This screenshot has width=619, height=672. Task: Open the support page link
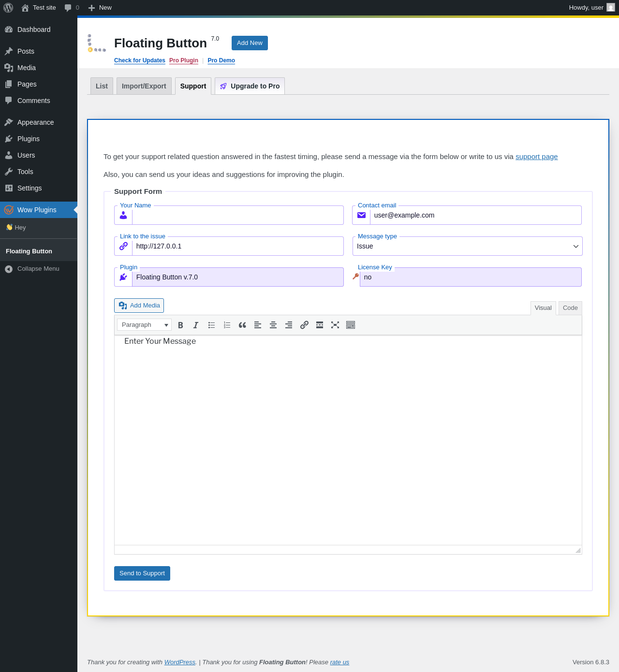536,157
